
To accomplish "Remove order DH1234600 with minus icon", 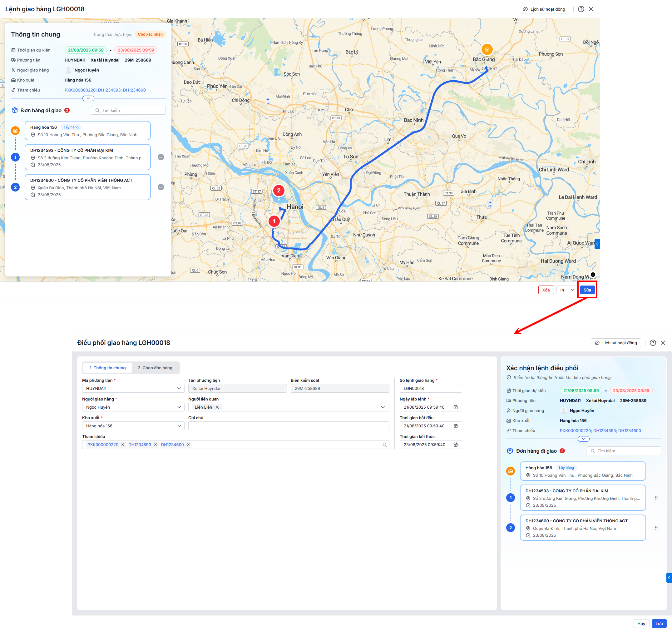I will [x=161, y=187].
